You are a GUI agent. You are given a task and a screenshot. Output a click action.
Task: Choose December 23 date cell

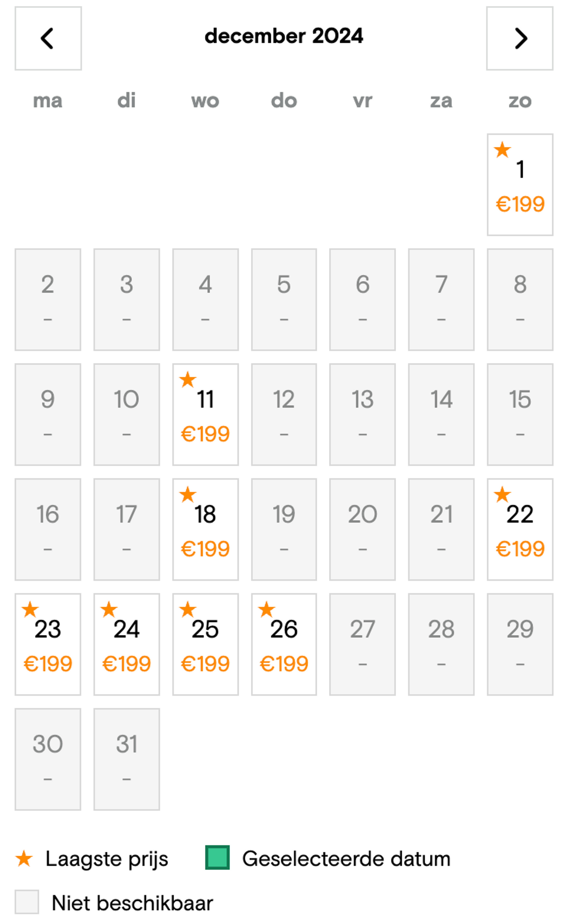click(48, 644)
